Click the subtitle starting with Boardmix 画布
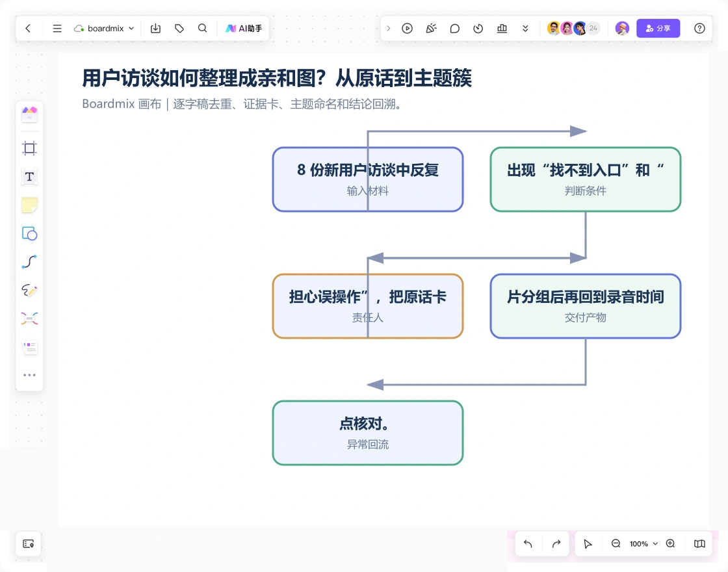Image resolution: width=728 pixels, height=572 pixels. pyautogui.click(x=242, y=104)
